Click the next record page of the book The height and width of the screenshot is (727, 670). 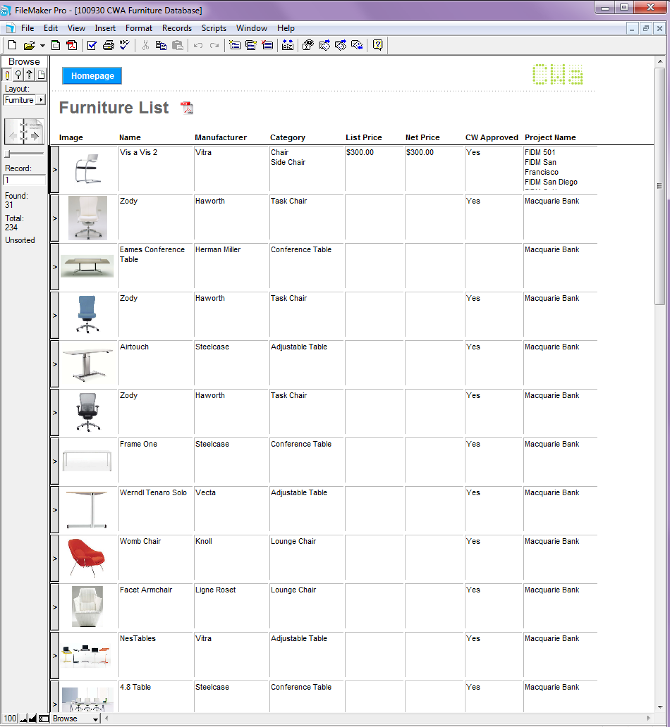[34, 131]
